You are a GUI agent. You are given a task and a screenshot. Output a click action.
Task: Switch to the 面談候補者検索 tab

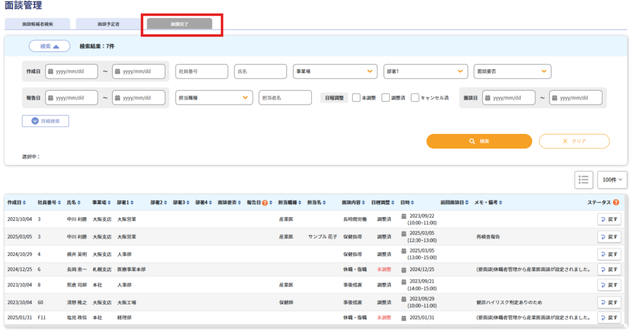click(x=37, y=24)
